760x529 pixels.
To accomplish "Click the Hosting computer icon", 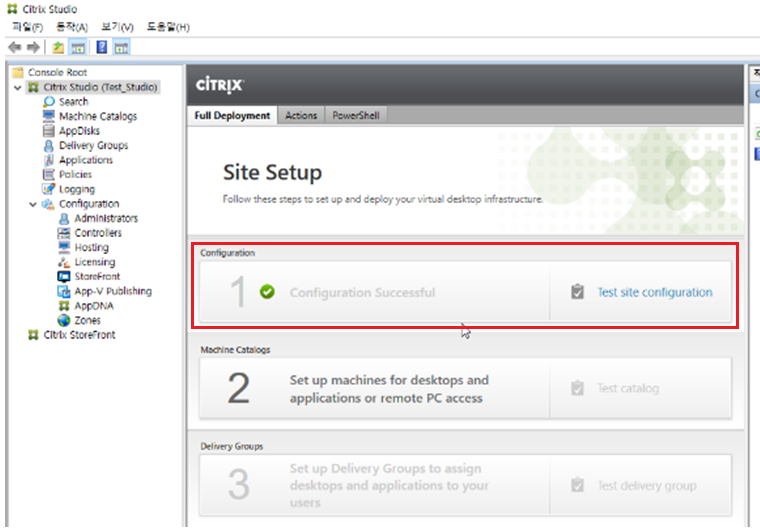I will [64, 248].
